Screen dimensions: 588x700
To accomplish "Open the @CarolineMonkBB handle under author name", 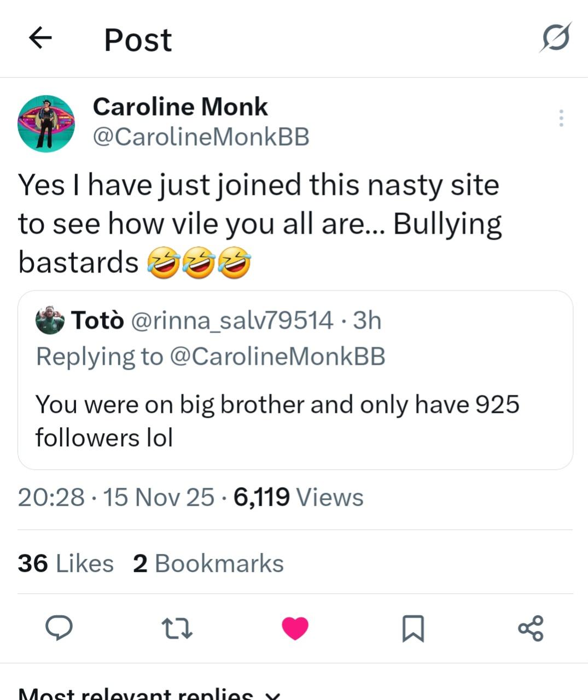I will (201, 137).
